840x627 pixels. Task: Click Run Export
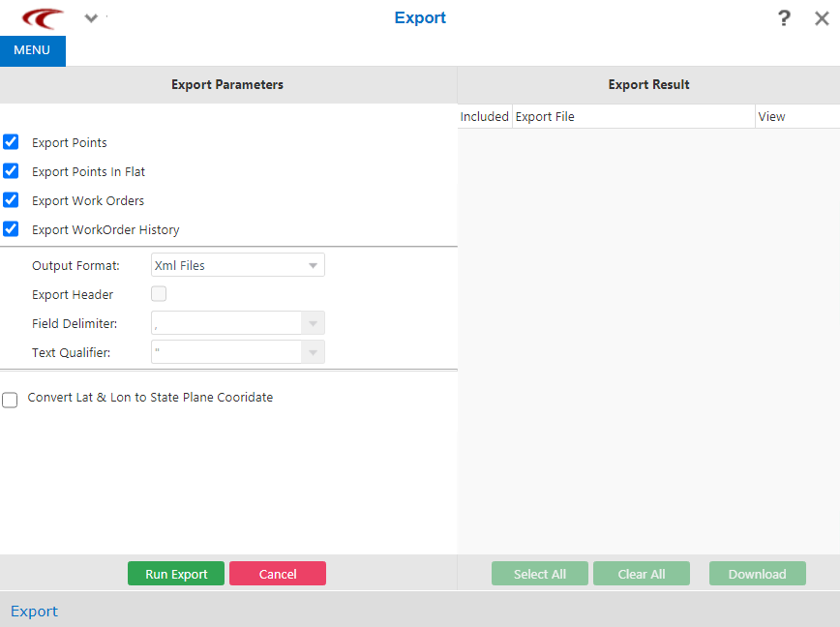(175, 573)
